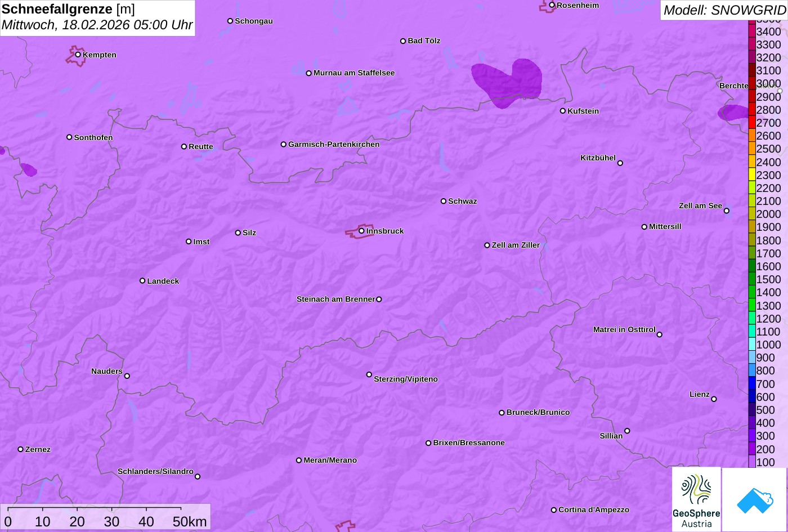Click the Sterzing/Vipiteno label

(x=406, y=379)
